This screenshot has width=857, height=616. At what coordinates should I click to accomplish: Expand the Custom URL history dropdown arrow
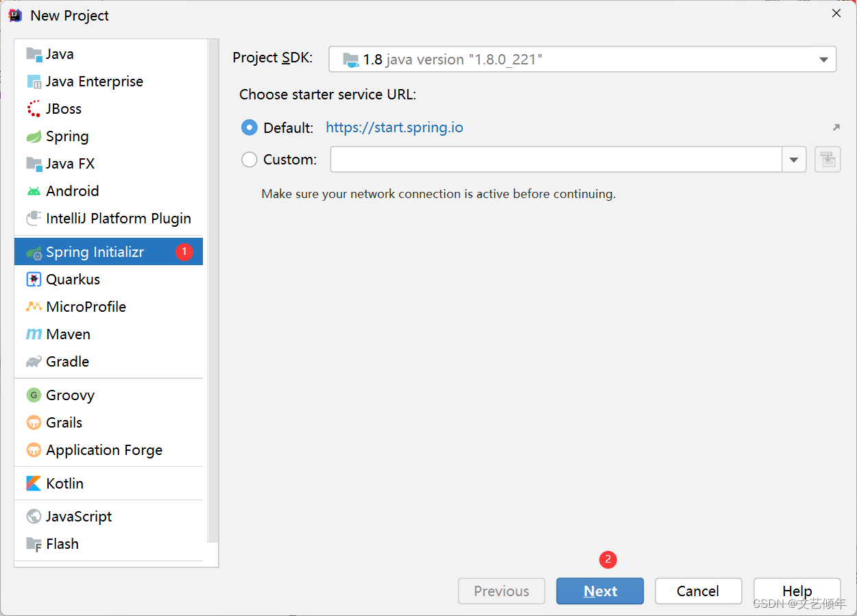794,160
